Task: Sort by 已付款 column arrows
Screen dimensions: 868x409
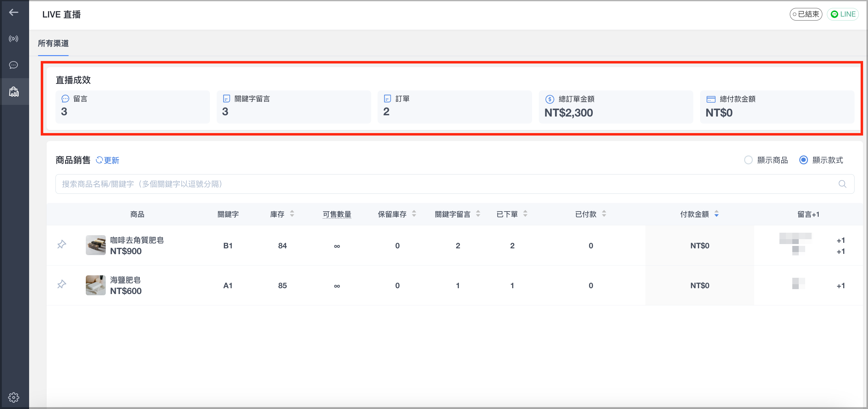Action: 604,214
